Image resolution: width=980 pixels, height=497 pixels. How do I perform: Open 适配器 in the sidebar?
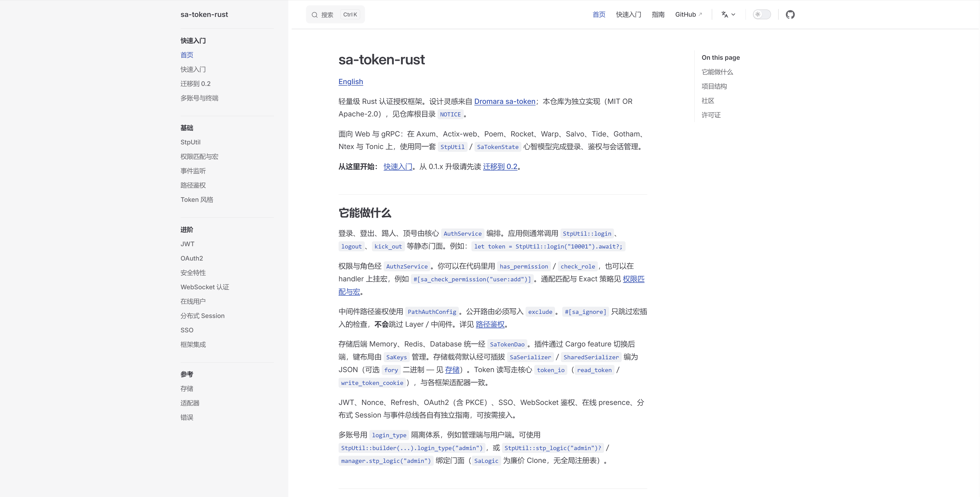click(190, 403)
